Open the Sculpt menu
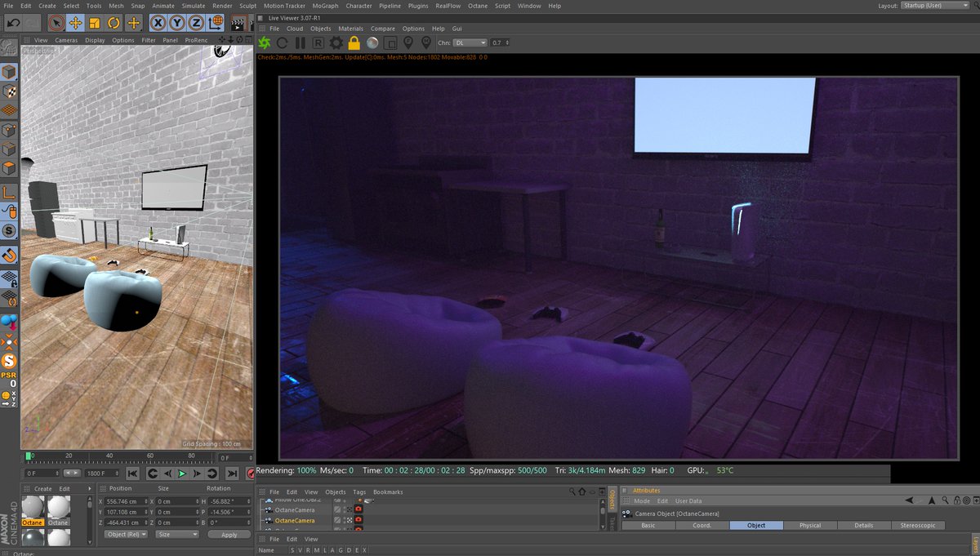 point(247,6)
